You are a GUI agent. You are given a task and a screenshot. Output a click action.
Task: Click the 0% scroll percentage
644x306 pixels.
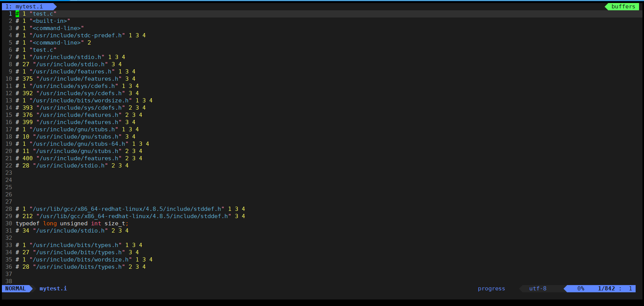[581, 288]
